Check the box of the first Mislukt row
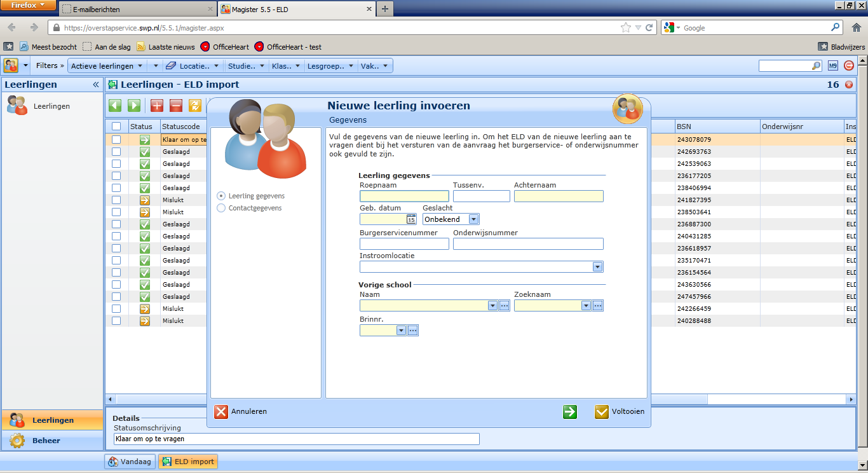868x473 pixels. coord(116,200)
